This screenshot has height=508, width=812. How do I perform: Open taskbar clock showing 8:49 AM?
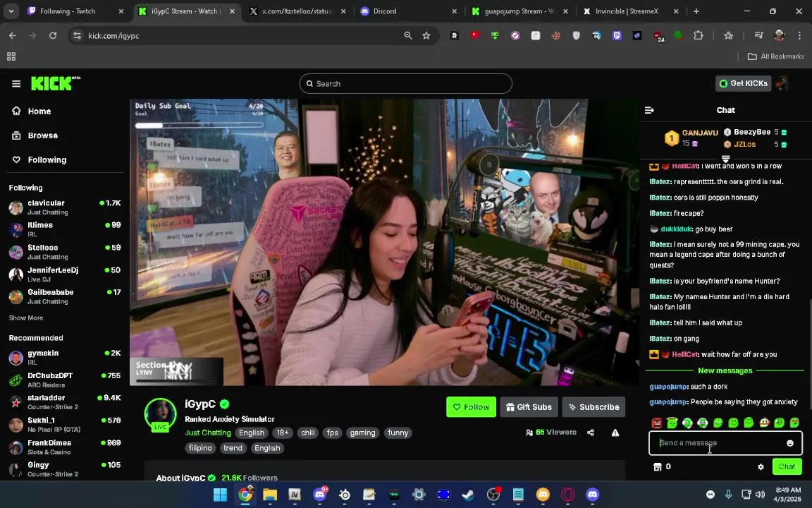click(787, 495)
